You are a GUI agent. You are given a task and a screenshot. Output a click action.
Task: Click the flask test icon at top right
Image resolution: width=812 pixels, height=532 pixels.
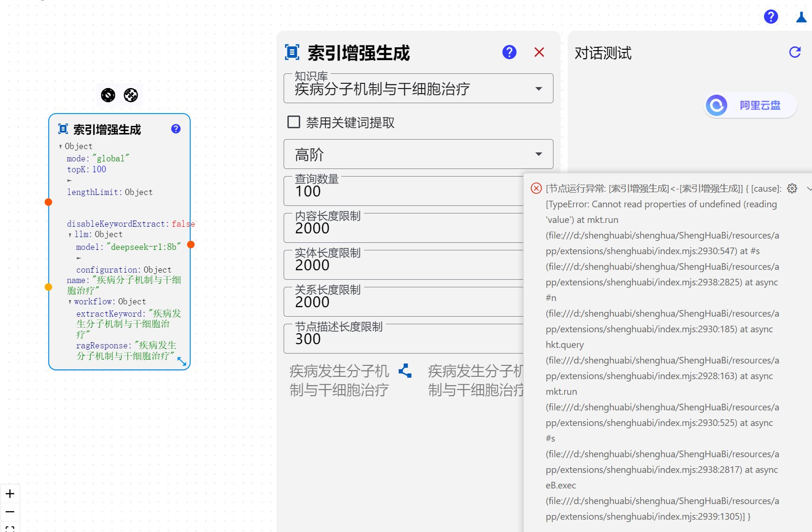click(801, 17)
